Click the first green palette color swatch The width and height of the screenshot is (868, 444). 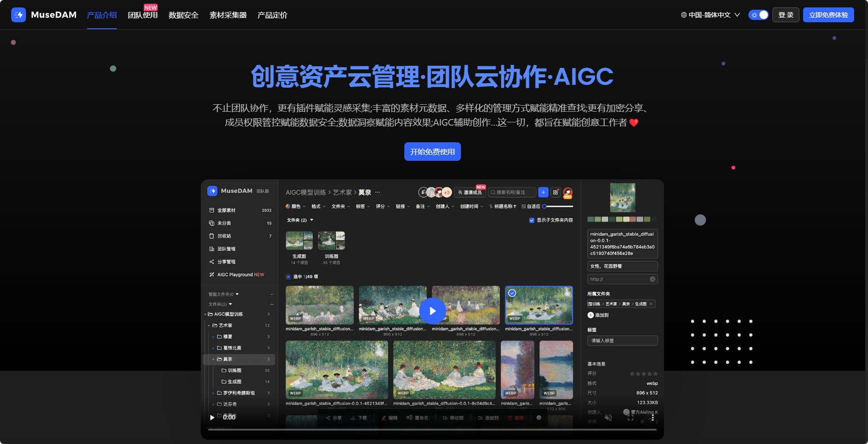coord(591,219)
